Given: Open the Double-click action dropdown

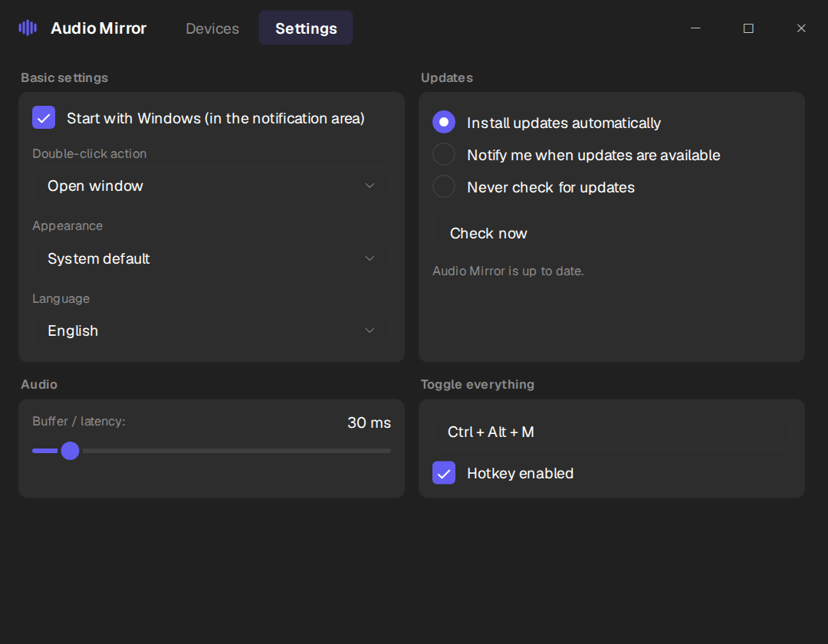Looking at the screenshot, I should pyautogui.click(x=212, y=186).
